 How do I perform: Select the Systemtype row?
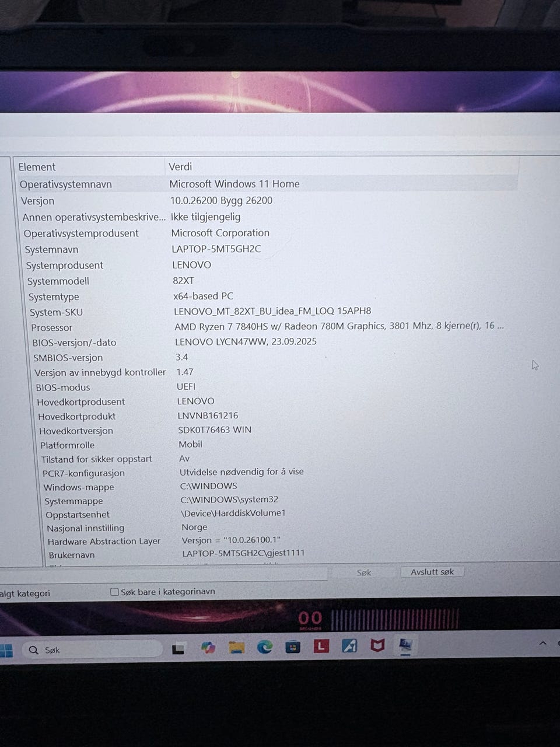tap(272, 296)
